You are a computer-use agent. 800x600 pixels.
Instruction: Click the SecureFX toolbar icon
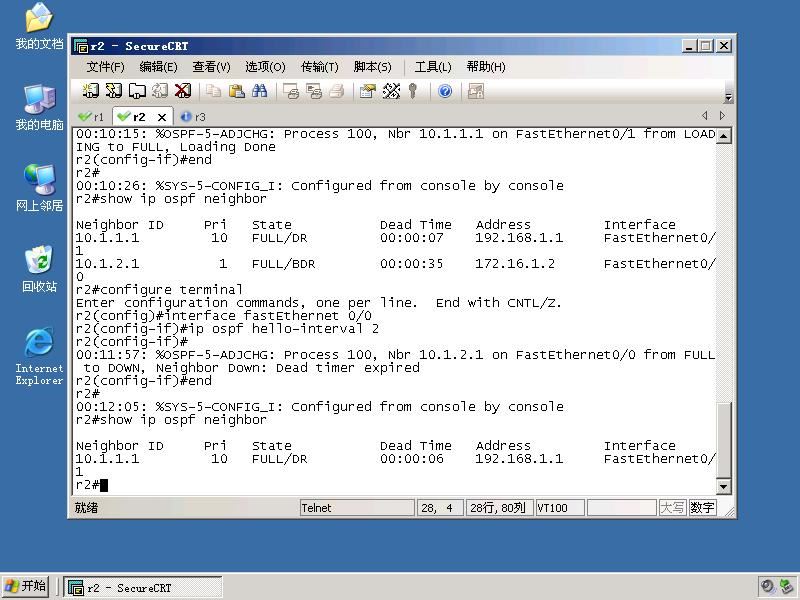476,91
